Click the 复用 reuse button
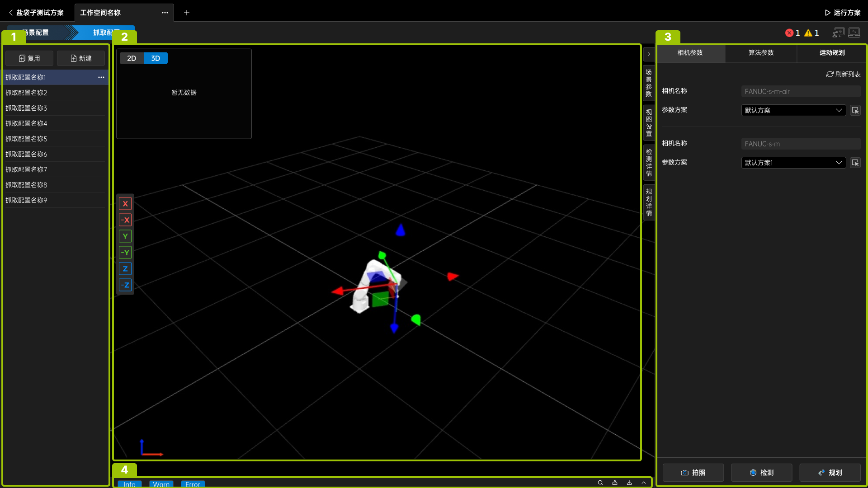868x488 pixels. (29, 58)
